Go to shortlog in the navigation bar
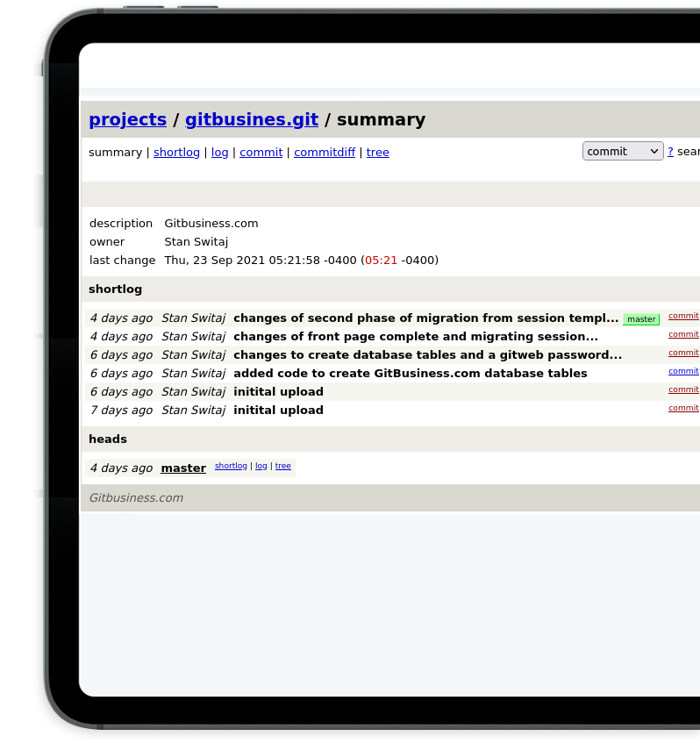 pyautogui.click(x=176, y=152)
